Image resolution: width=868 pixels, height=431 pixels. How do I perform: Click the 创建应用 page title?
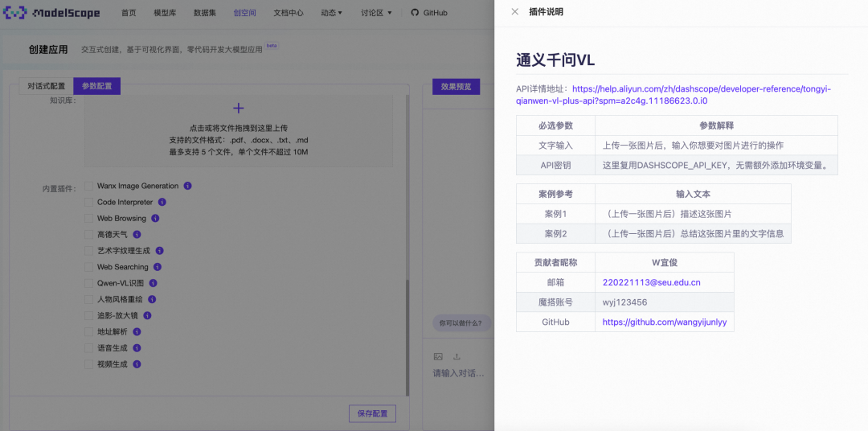pyautogui.click(x=48, y=50)
